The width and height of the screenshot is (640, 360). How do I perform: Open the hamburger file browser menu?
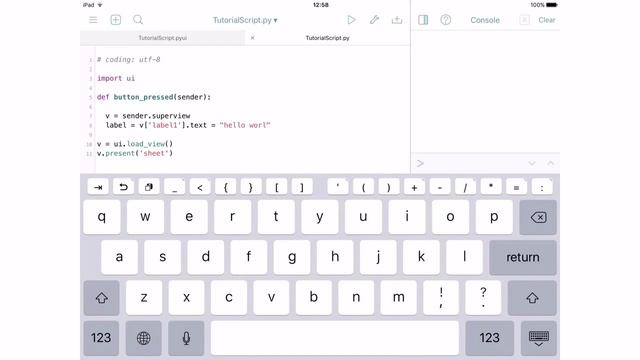[x=93, y=20]
